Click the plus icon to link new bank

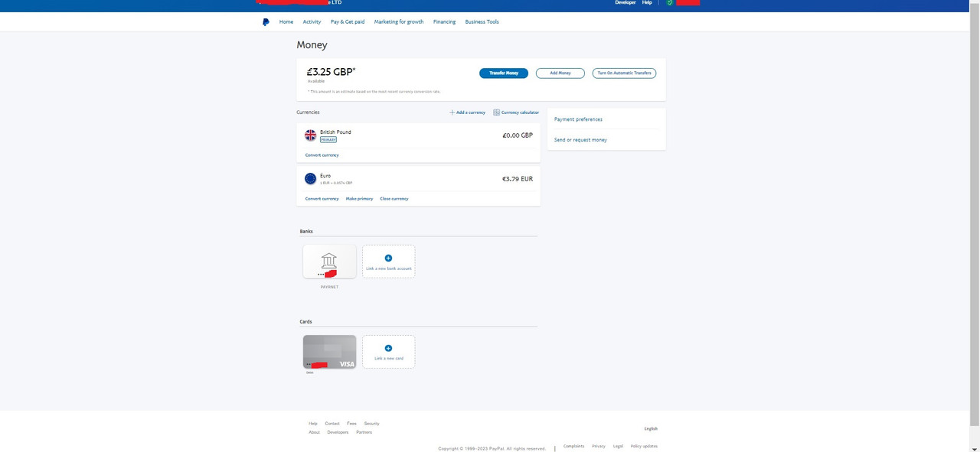388,259
